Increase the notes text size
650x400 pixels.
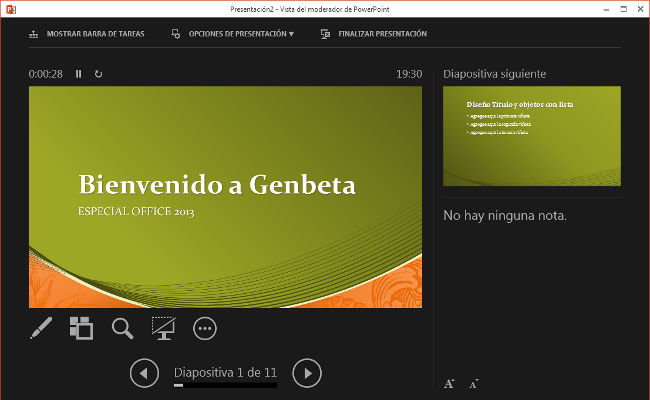pyautogui.click(x=449, y=384)
